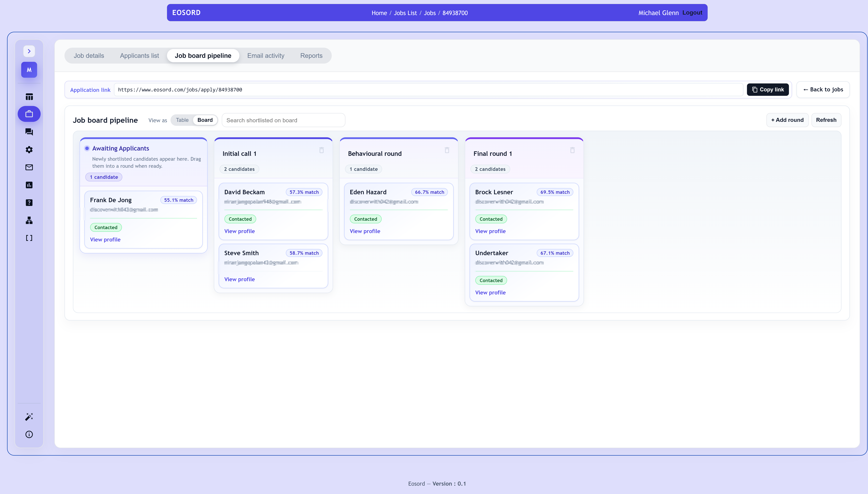Click Frank De Jong's Contacted badge
This screenshot has width=868, height=494.
tap(106, 227)
